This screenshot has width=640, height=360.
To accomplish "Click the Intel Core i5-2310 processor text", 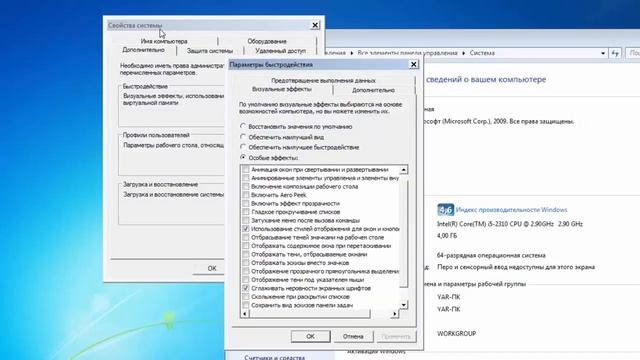I will click(x=510, y=224).
